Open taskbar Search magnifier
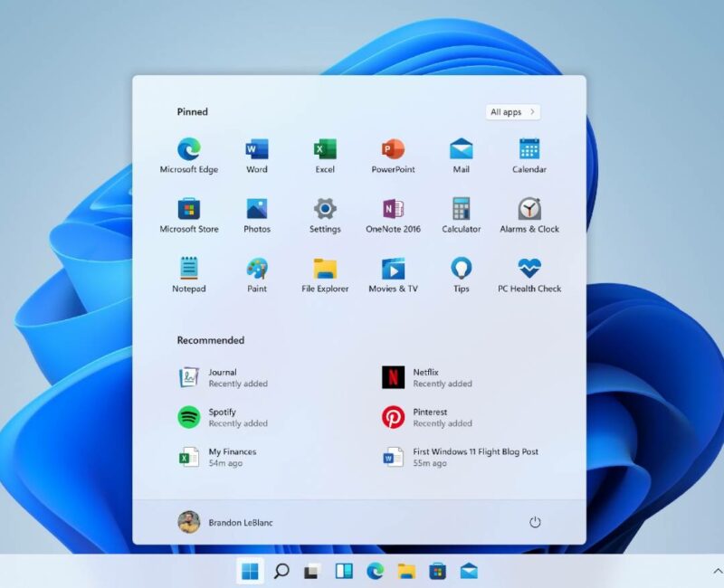 (281, 572)
